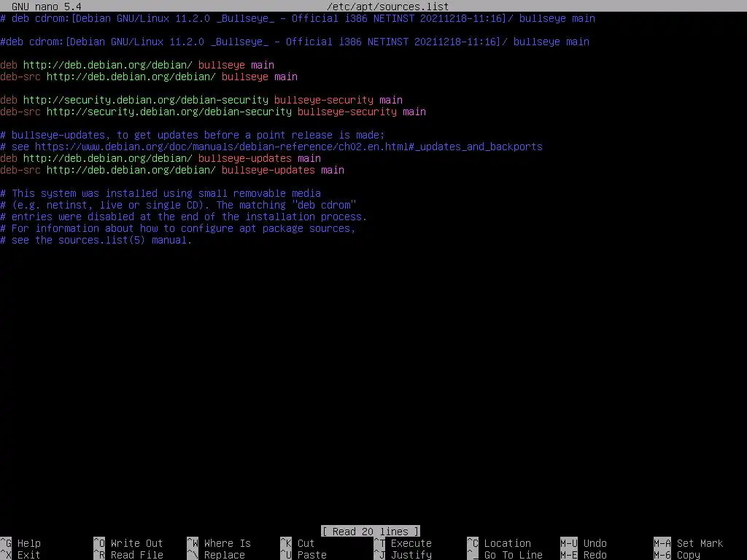Click "bullseye-security" in the deb security line
The width and height of the screenshot is (747, 560).
324,100
